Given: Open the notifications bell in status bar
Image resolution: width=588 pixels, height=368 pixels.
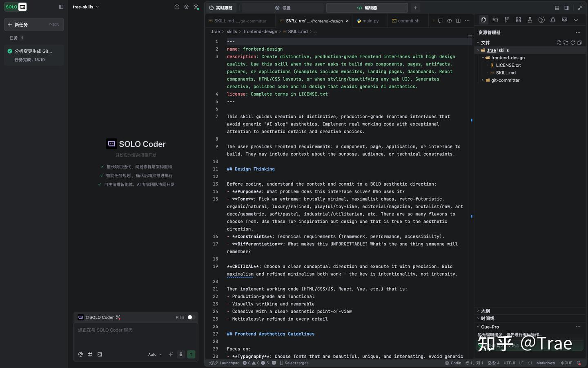Looking at the screenshot, I should point(579,363).
